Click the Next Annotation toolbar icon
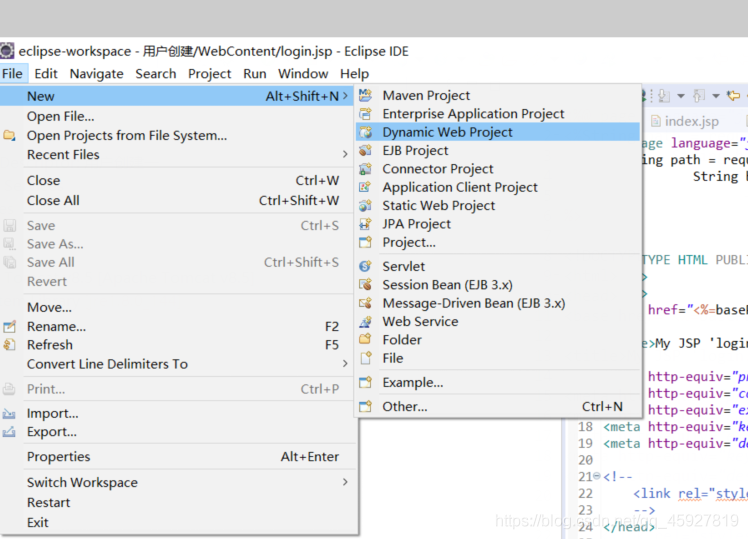The image size is (748, 539). coord(663,96)
